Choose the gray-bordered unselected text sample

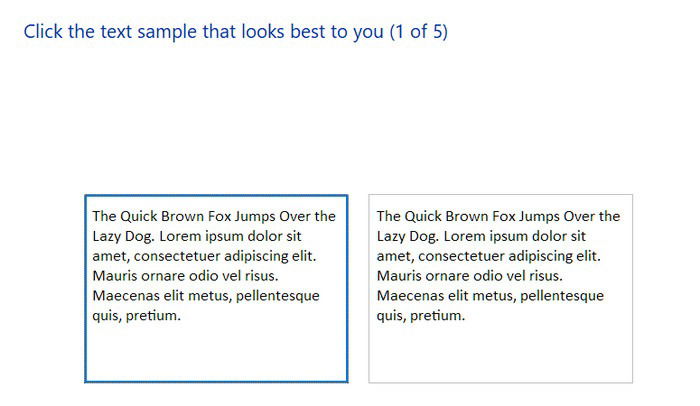pos(500,289)
